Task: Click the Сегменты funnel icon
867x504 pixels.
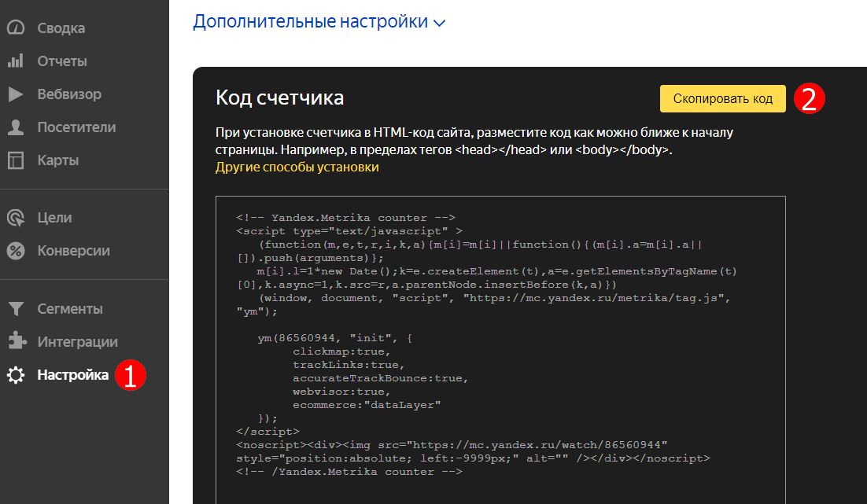Action: [x=16, y=309]
